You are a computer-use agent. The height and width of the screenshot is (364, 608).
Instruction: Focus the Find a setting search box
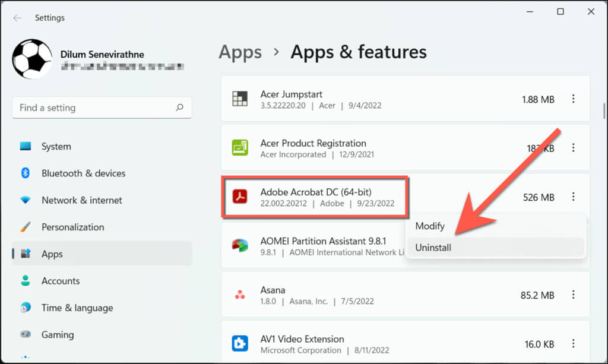point(95,108)
